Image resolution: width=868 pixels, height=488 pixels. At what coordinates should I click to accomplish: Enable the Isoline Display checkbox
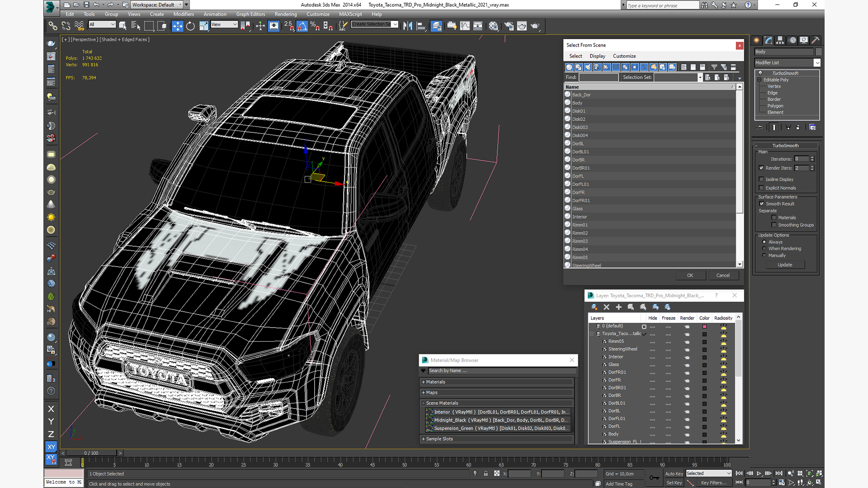click(x=761, y=179)
